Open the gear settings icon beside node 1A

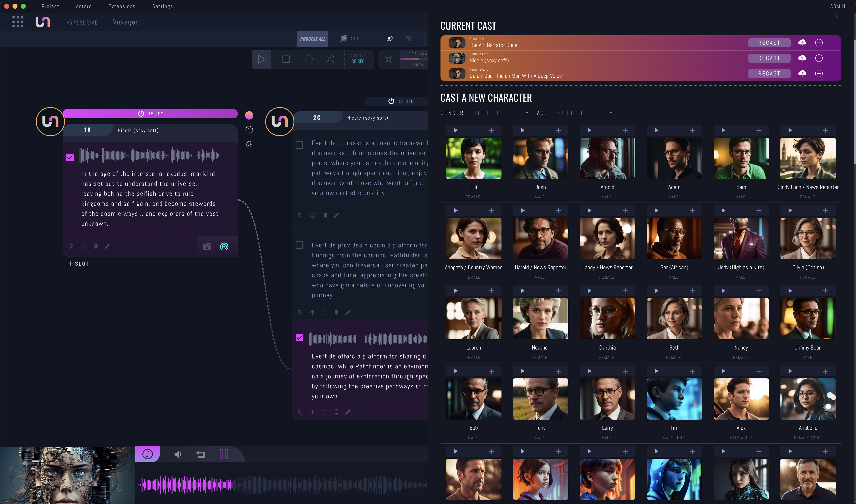pos(249,144)
